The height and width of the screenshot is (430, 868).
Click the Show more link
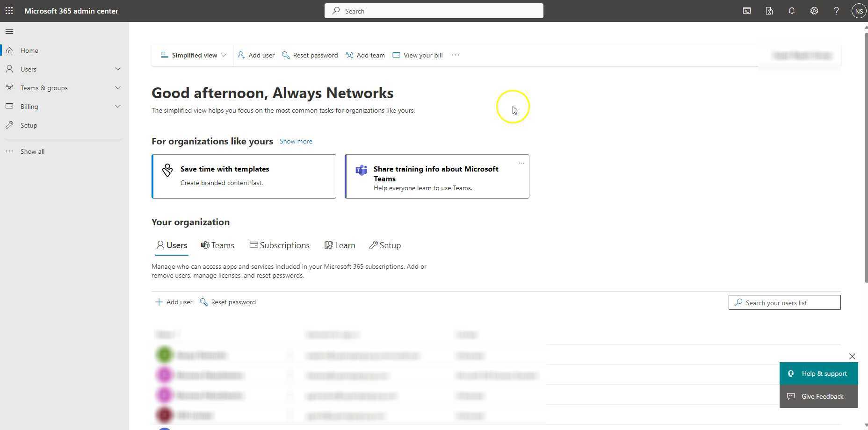coord(296,141)
